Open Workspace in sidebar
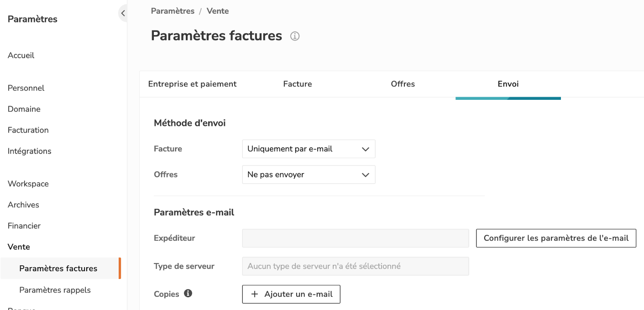This screenshot has height=310, width=644. pyautogui.click(x=28, y=184)
